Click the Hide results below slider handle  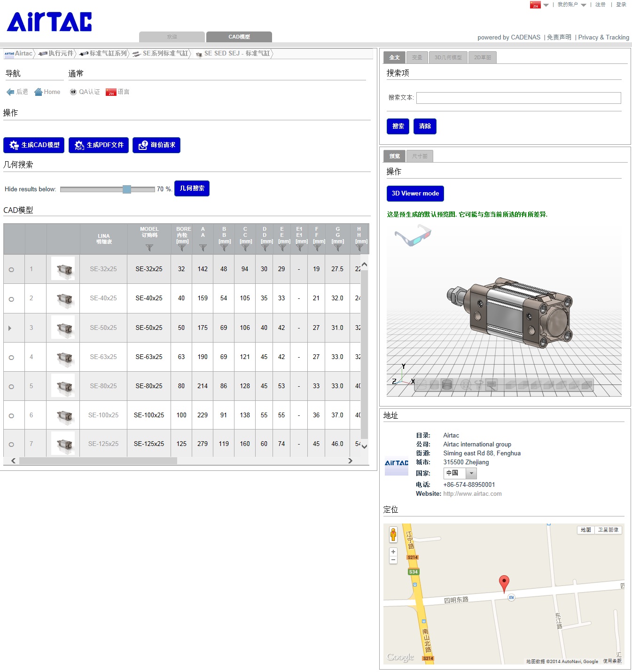click(x=127, y=189)
